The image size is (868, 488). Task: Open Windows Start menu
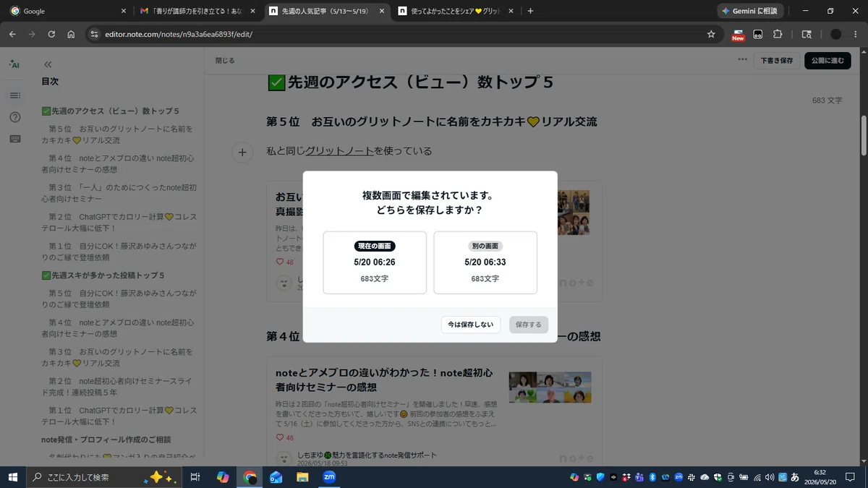point(12,477)
